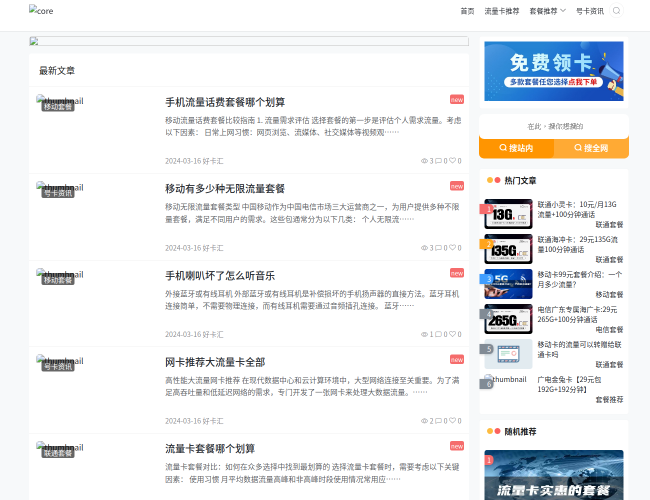This screenshot has width=650, height=500.
Task: Click 流量卡实惠的套餐 image in 随机推荐
Action: pos(554,475)
